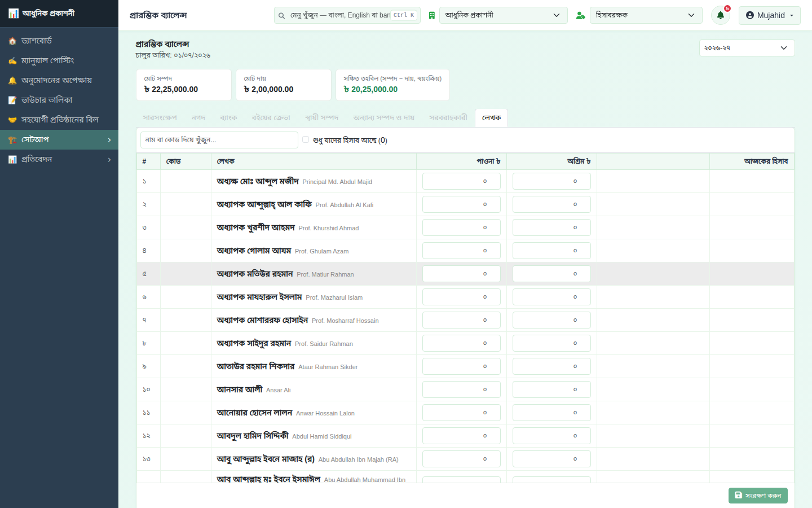Open the notifications bell icon
The image size is (812, 508).
click(x=720, y=15)
